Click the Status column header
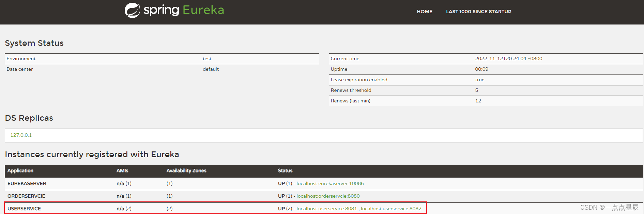 [285, 170]
